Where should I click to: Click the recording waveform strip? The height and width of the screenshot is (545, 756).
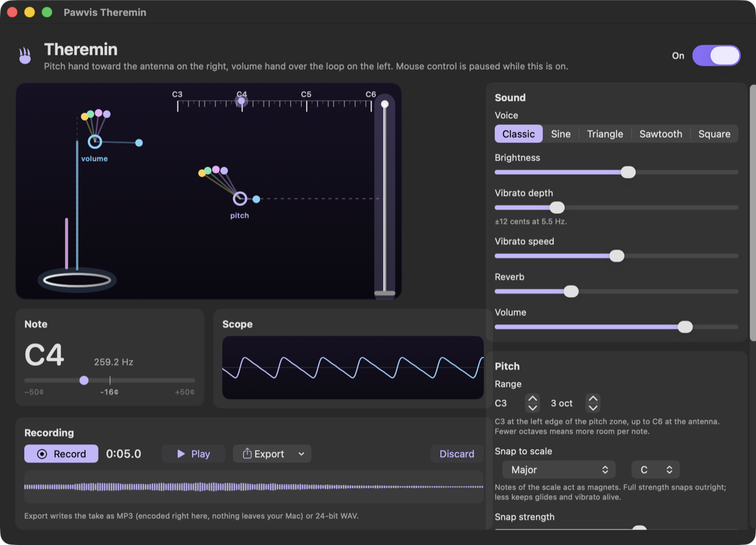pos(254,487)
